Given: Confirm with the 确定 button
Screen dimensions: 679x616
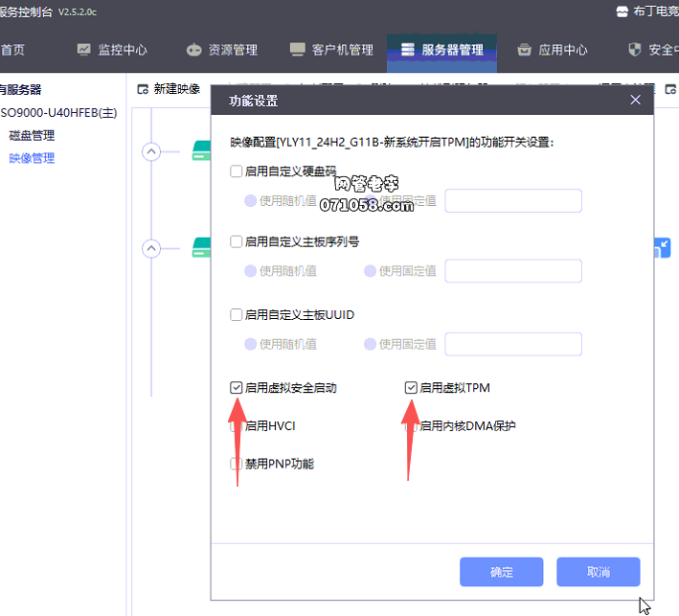Looking at the screenshot, I should [x=502, y=572].
